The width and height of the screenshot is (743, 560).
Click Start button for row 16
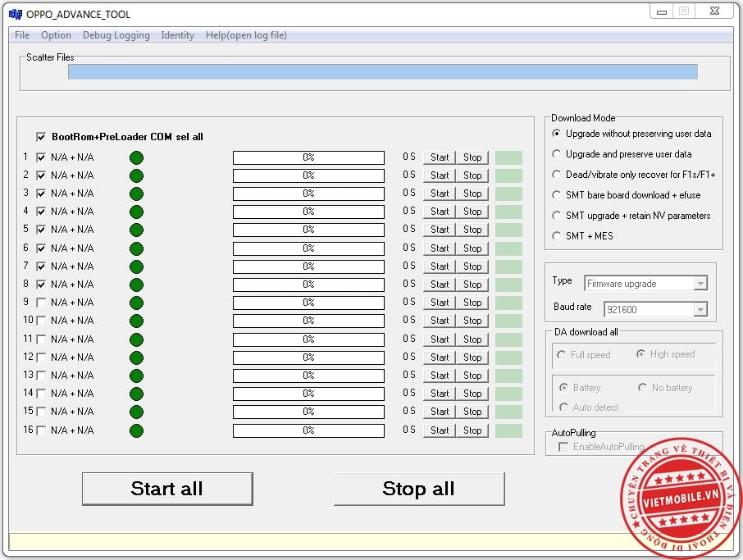[x=440, y=430]
